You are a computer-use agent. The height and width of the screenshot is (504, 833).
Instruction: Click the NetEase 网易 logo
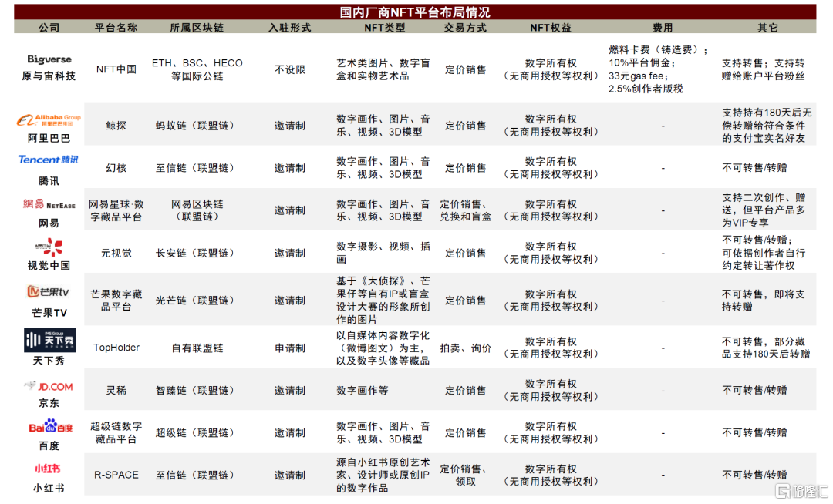pos(49,204)
